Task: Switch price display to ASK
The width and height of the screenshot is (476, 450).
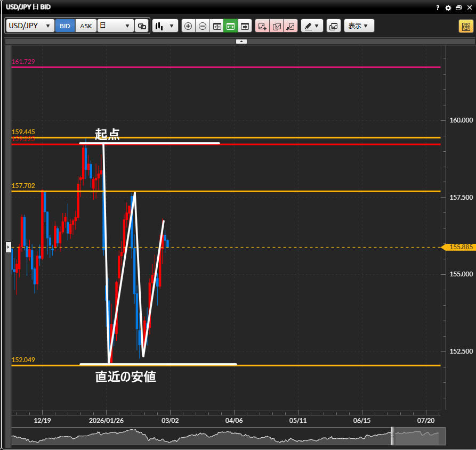Action: pos(86,26)
